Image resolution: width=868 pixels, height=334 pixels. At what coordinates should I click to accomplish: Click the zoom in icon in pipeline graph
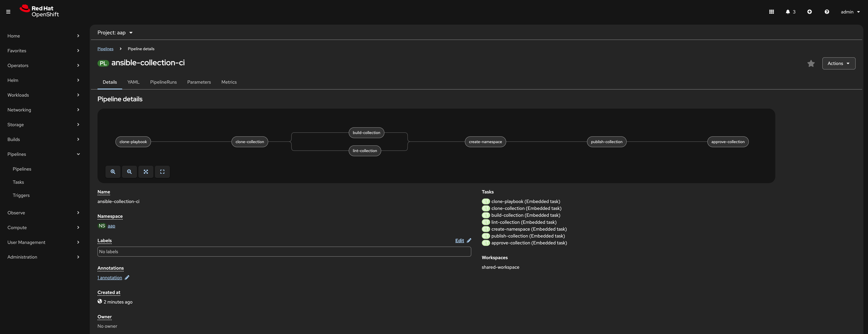tap(113, 172)
